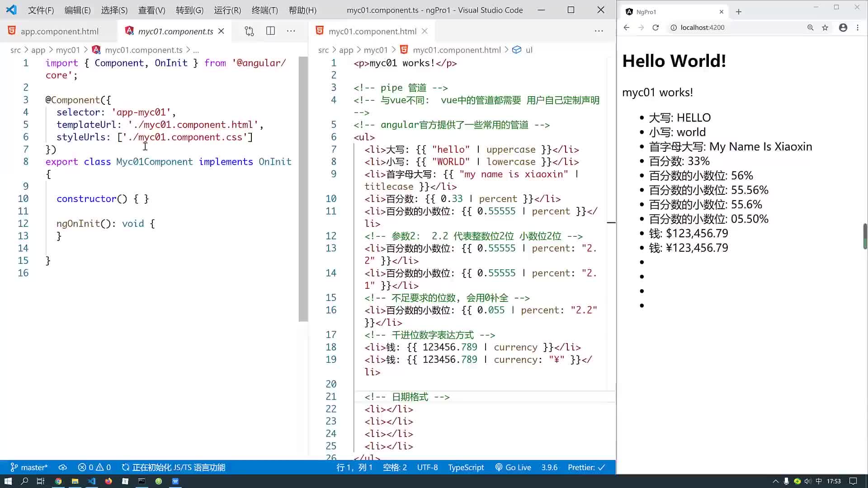Open Chrome three-dot menu
Viewport: 868px width, 488px height.
(858, 28)
